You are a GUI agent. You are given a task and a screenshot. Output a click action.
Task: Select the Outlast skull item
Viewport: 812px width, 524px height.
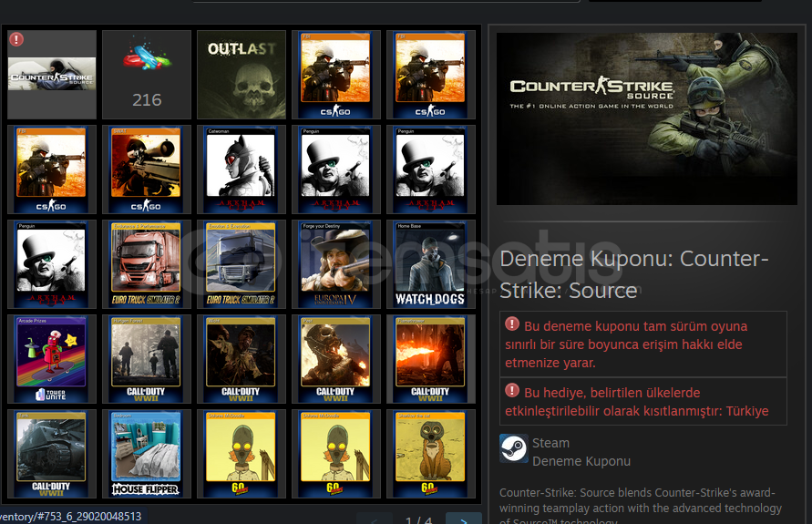click(242, 75)
